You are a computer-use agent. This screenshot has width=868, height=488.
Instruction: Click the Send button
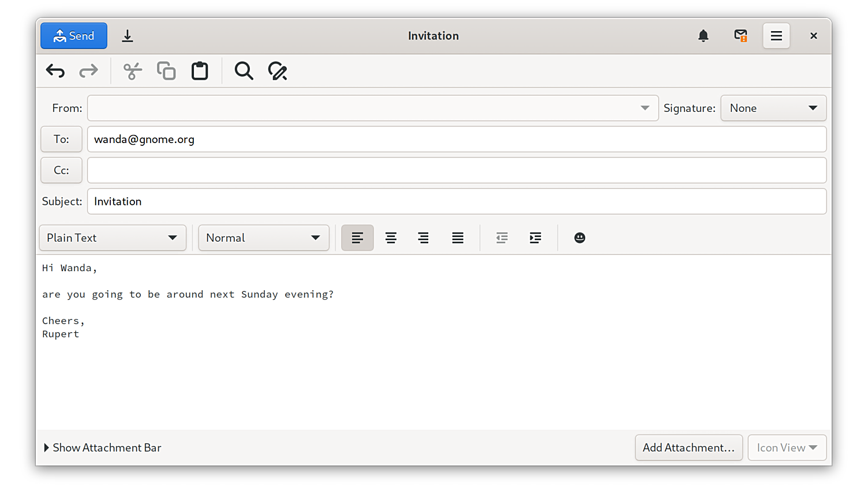coord(74,36)
